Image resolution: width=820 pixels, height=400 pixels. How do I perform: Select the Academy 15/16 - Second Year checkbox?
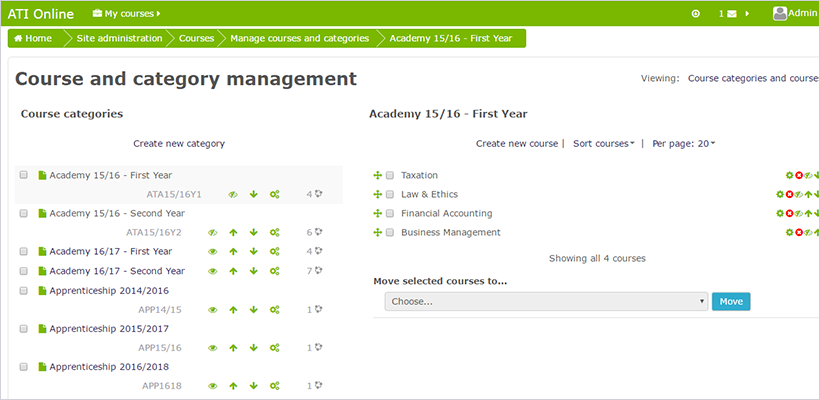click(x=24, y=213)
